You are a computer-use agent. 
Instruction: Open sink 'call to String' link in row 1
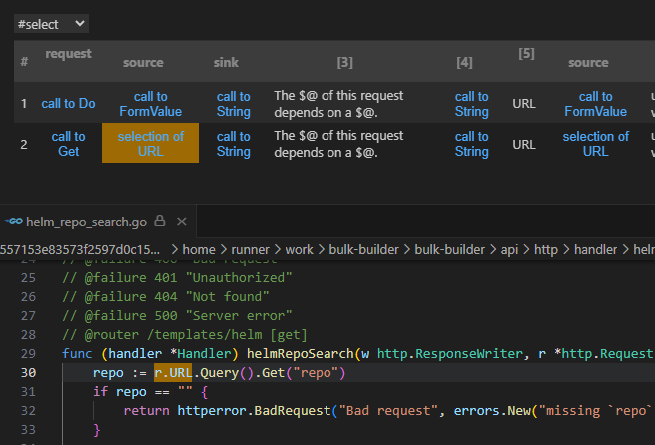point(234,104)
